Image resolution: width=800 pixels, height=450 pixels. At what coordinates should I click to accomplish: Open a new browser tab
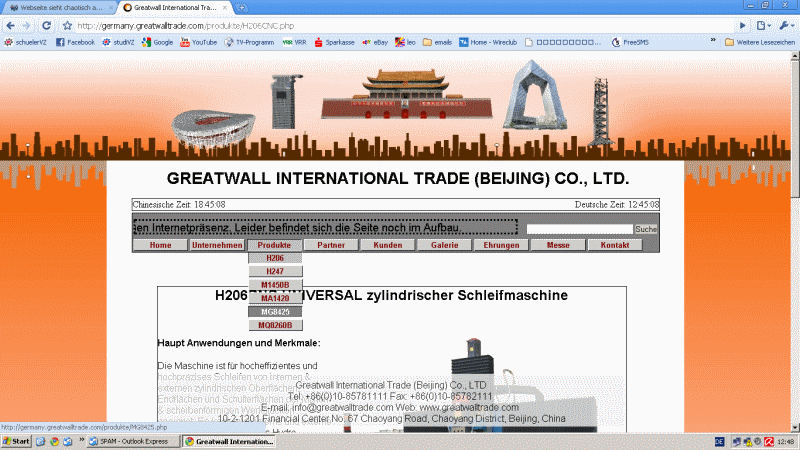click(x=242, y=7)
